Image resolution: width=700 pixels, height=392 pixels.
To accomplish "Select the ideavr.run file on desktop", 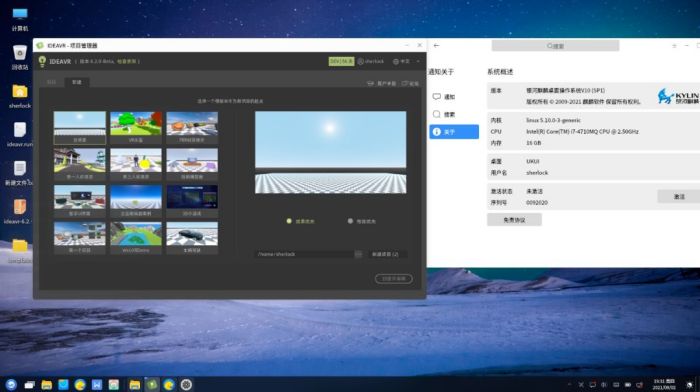I will [20, 134].
